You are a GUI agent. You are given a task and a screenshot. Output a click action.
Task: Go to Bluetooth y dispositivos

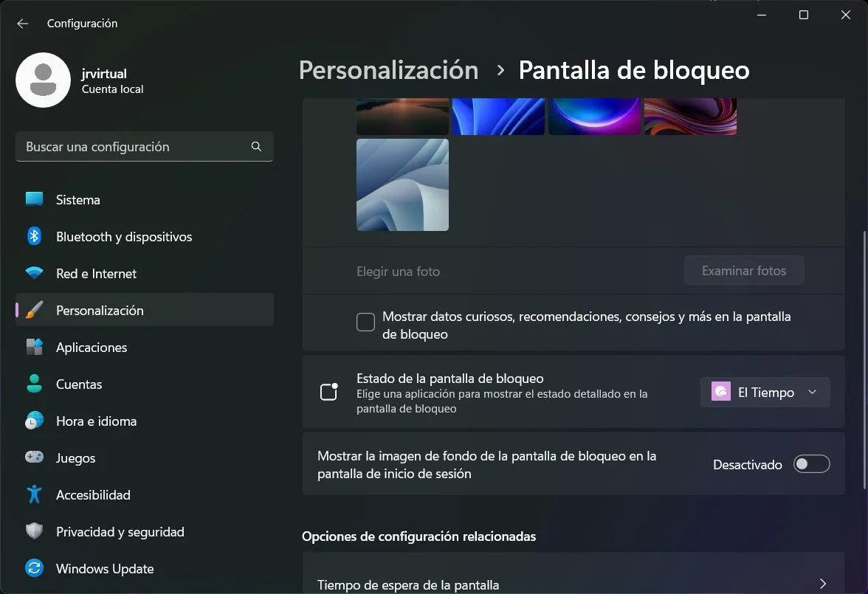pyautogui.click(x=145, y=236)
